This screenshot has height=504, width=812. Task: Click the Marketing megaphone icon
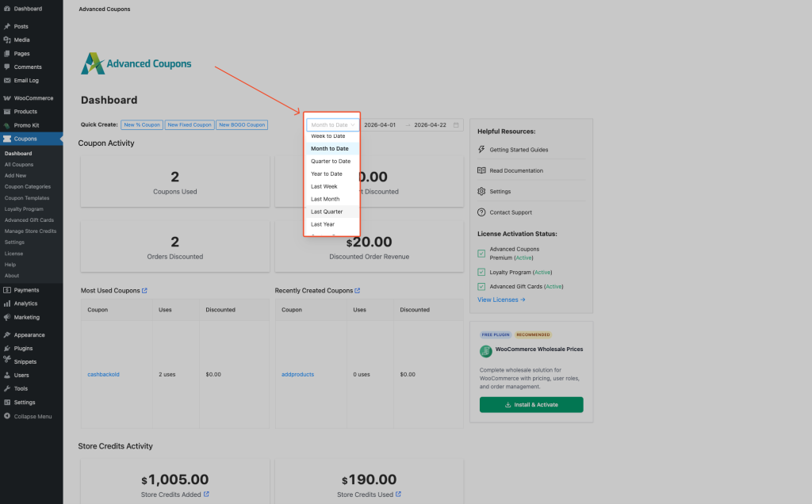point(6,317)
